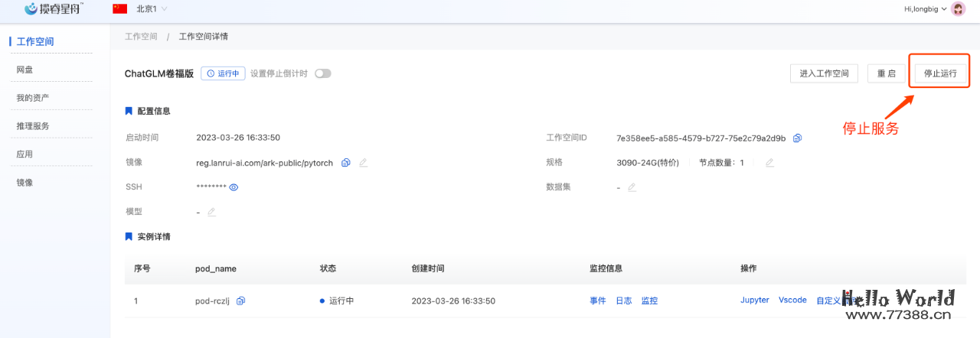
Task: Click the pod row 运行中 status cell
Action: click(x=337, y=301)
